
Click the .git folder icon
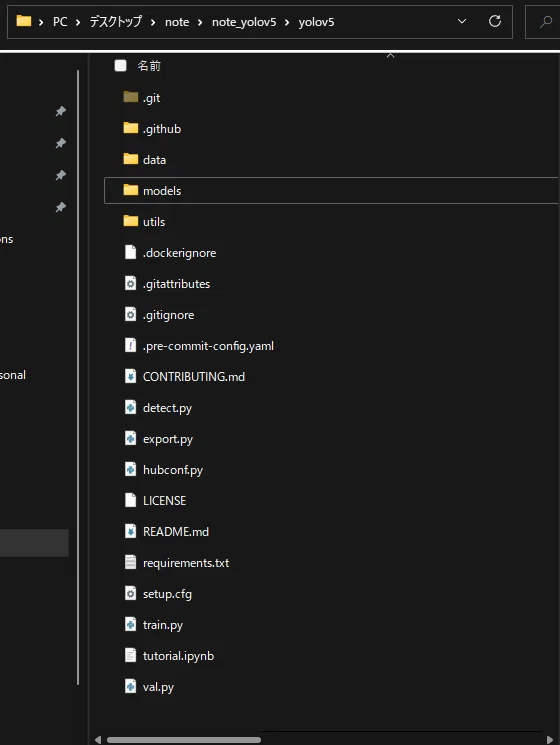point(131,97)
